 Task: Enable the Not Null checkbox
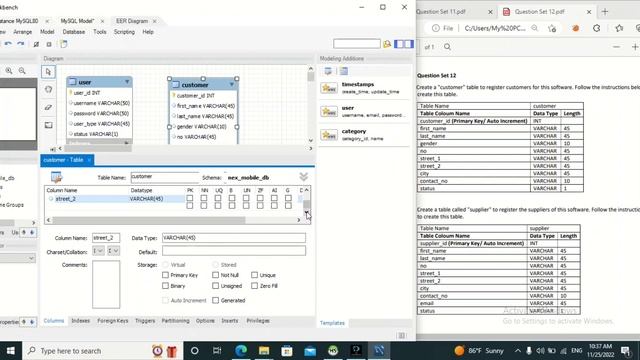pos(216,275)
